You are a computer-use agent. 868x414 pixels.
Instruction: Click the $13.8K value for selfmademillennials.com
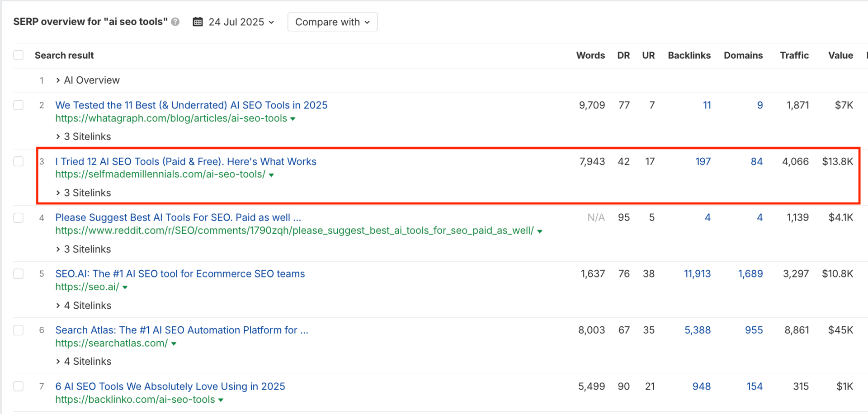pyautogui.click(x=837, y=161)
